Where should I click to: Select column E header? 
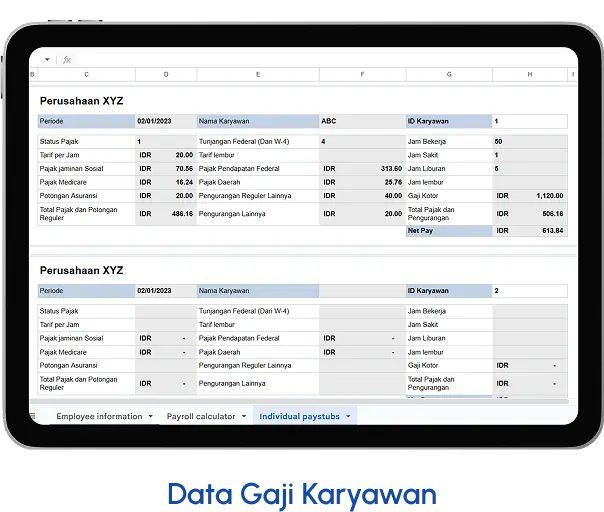[257, 75]
